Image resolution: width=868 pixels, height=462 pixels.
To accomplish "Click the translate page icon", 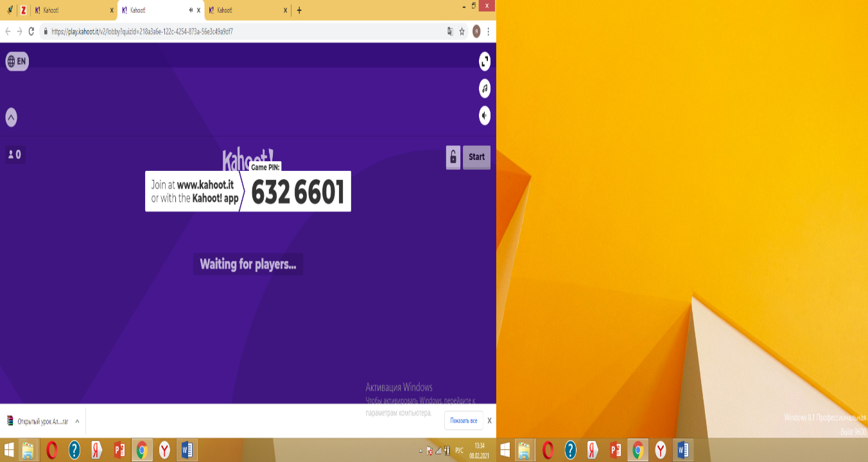I will coord(450,31).
